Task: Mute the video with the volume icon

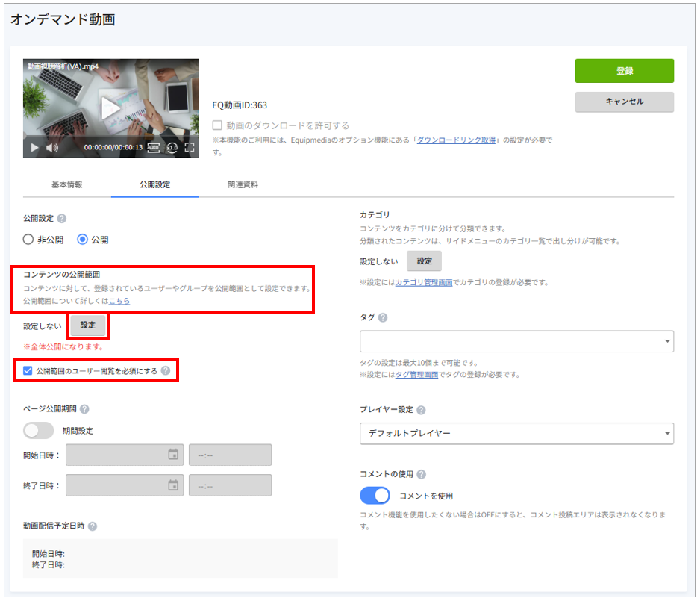Action: click(x=52, y=147)
